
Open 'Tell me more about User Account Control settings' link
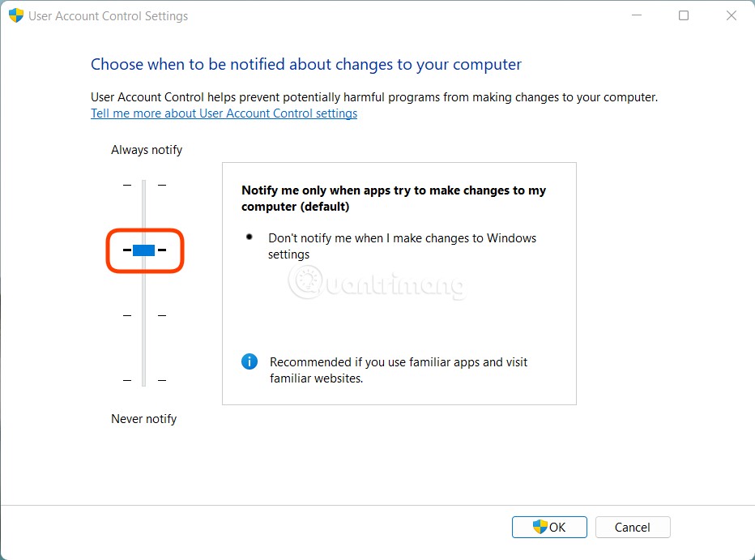(x=224, y=113)
